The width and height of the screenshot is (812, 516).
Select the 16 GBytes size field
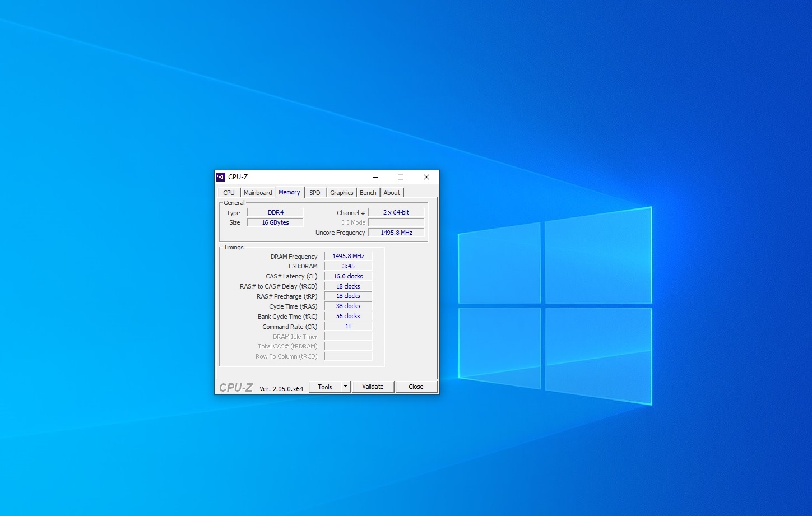pyautogui.click(x=275, y=223)
